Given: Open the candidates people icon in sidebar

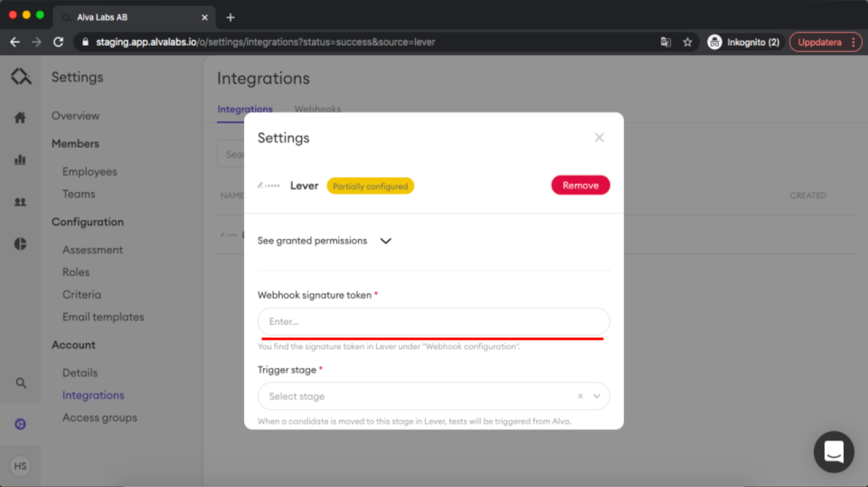Looking at the screenshot, I should click(20, 201).
